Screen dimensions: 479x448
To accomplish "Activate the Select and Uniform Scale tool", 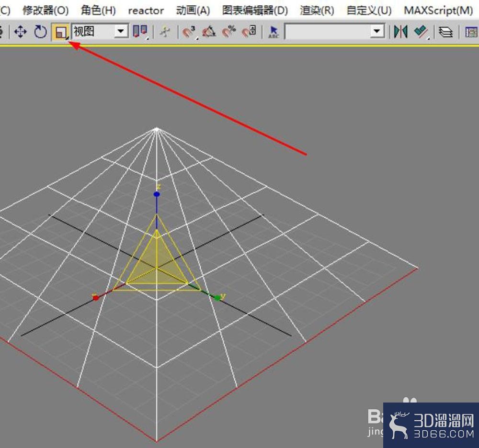I will point(60,32).
